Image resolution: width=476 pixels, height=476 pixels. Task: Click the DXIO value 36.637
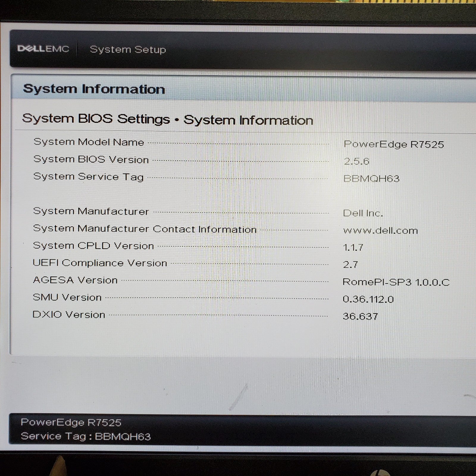[360, 316]
